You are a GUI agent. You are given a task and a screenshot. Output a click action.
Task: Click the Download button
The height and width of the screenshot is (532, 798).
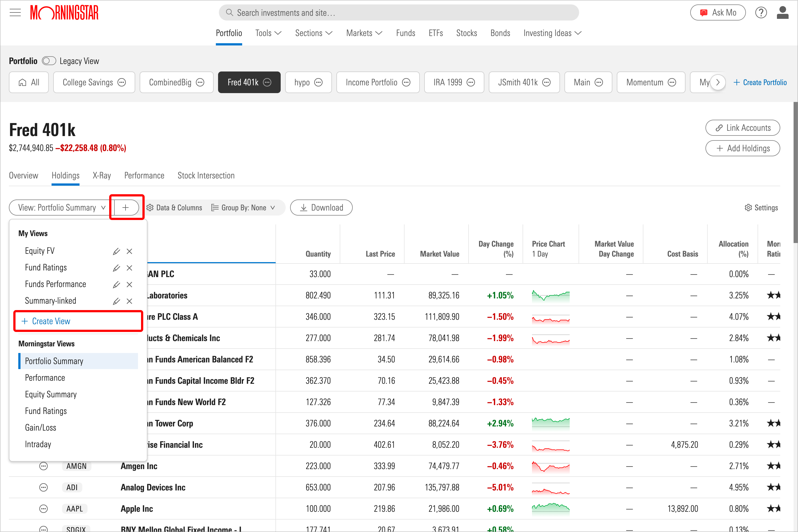click(x=321, y=208)
